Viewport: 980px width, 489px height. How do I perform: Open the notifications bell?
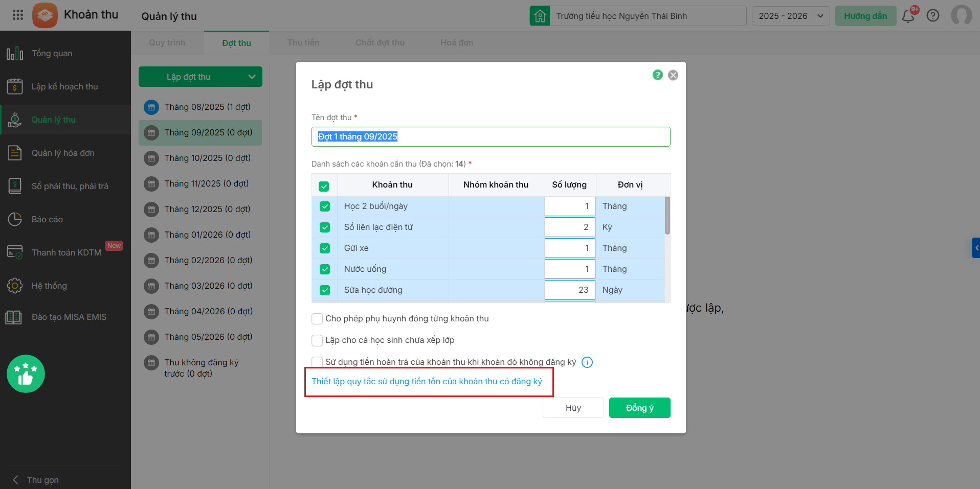[908, 16]
